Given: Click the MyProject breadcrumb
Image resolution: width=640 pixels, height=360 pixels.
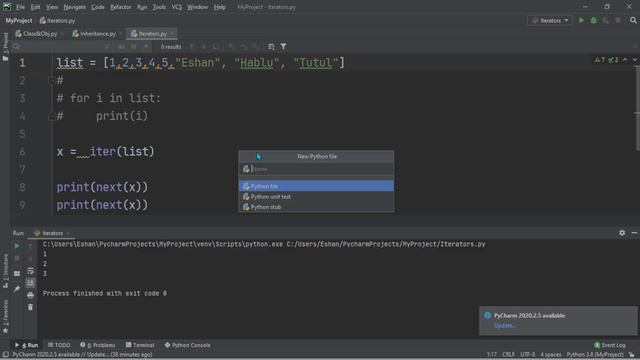Looking at the screenshot, I should coord(19,20).
